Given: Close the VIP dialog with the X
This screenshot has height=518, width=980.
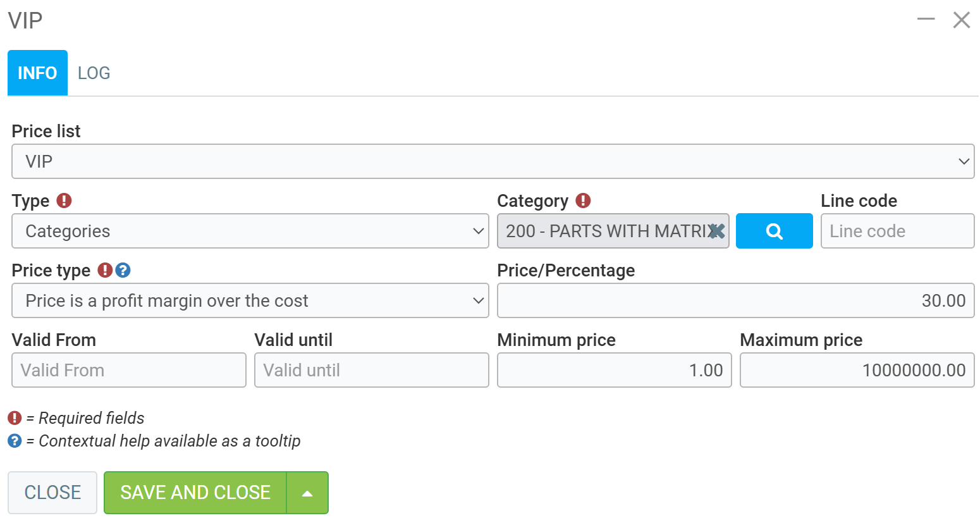Looking at the screenshot, I should click(961, 20).
